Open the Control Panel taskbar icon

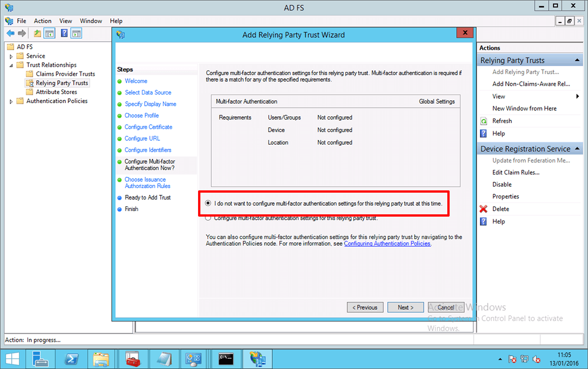coord(194,359)
